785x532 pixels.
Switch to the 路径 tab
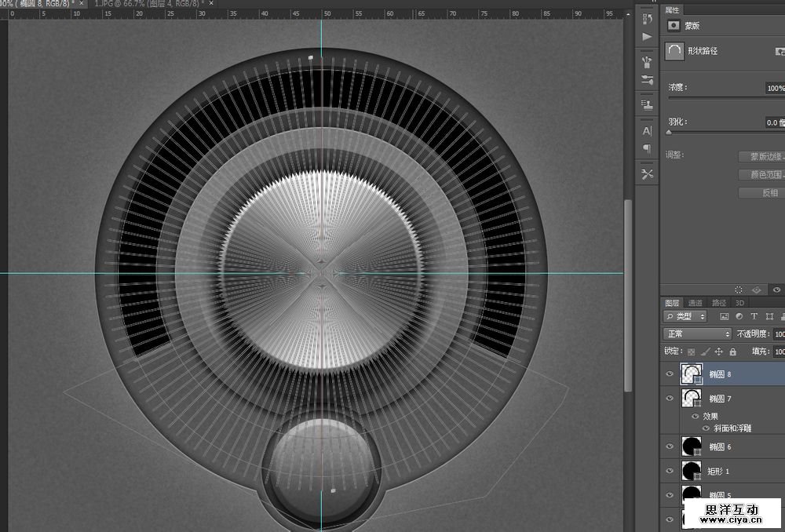click(x=718, y=303)
